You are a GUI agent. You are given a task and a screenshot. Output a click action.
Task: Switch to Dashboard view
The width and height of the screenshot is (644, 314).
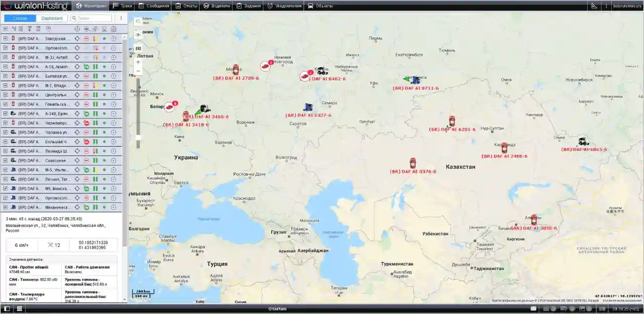point(52,18)
